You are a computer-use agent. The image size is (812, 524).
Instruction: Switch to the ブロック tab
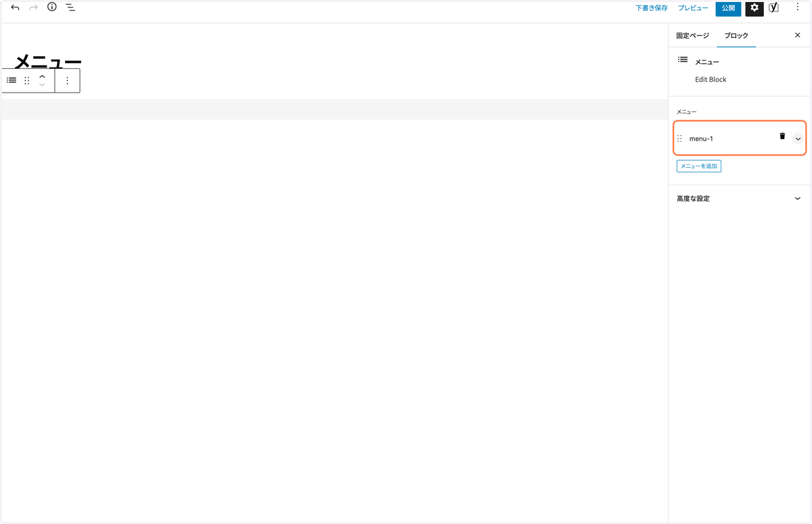point(736,35)
